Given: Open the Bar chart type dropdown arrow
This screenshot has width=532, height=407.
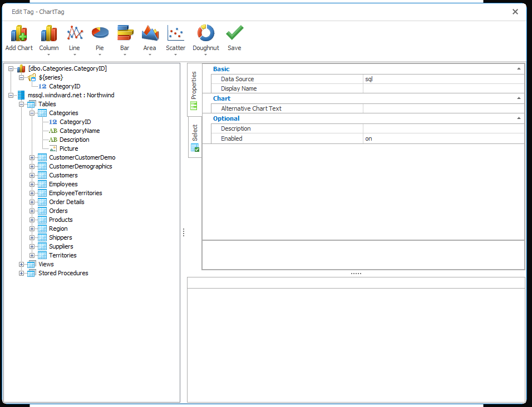Looking at the screenshot, I should pos(125,55).
